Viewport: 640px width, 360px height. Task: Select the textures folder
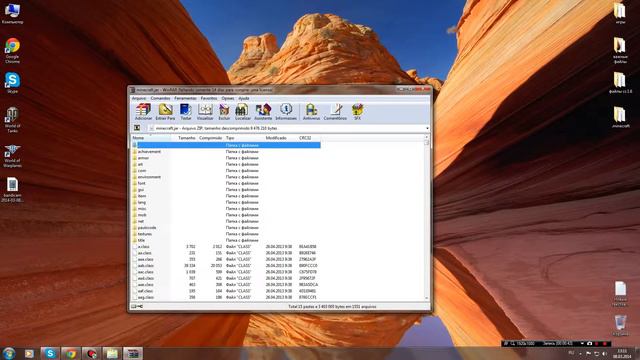point(144,234)
